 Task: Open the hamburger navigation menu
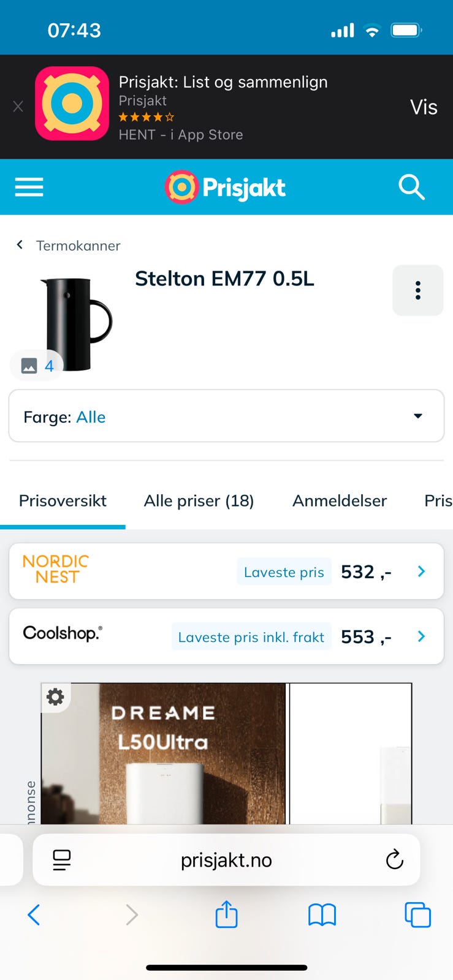(29, 187)
